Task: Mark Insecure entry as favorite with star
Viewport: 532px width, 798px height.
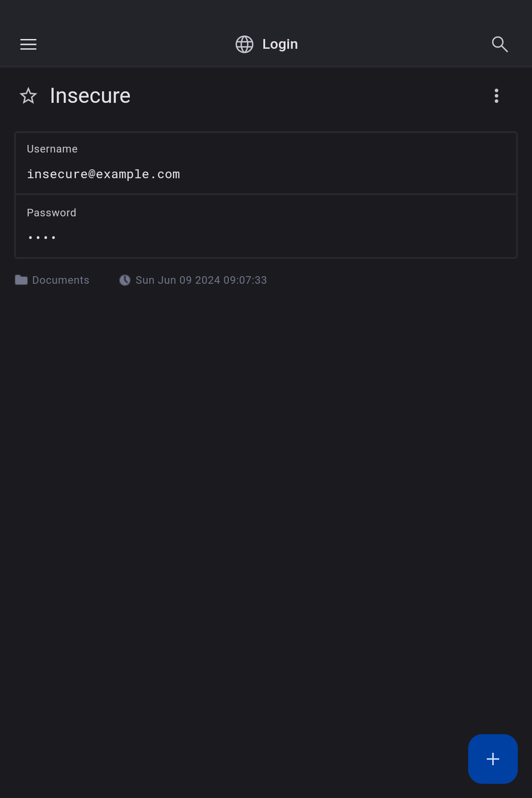Action: [28, 96]
